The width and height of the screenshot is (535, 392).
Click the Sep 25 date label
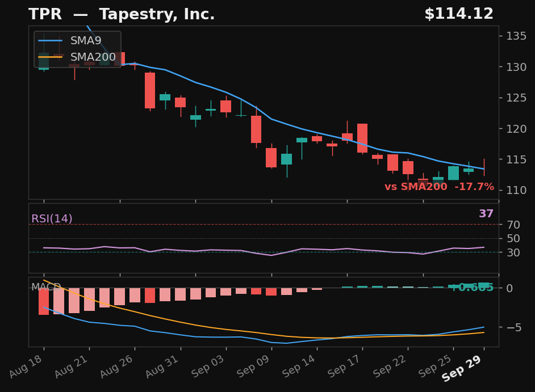[436, 366]
